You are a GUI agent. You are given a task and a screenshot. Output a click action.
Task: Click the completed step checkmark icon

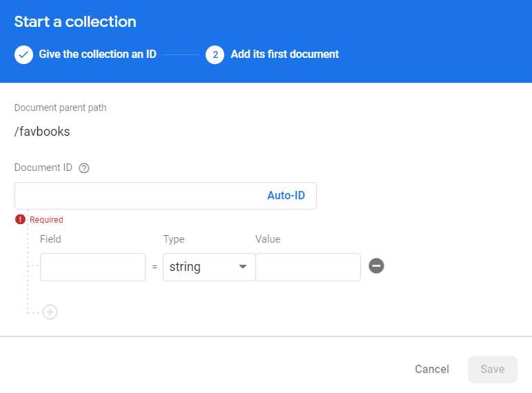click(x=23, y=54)
